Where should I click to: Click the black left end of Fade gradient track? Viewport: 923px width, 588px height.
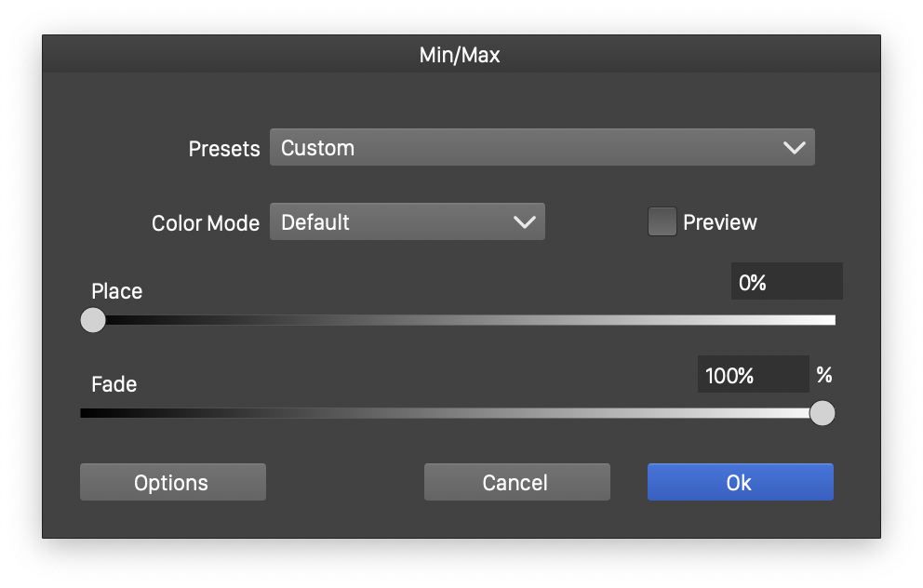[87, 413]
